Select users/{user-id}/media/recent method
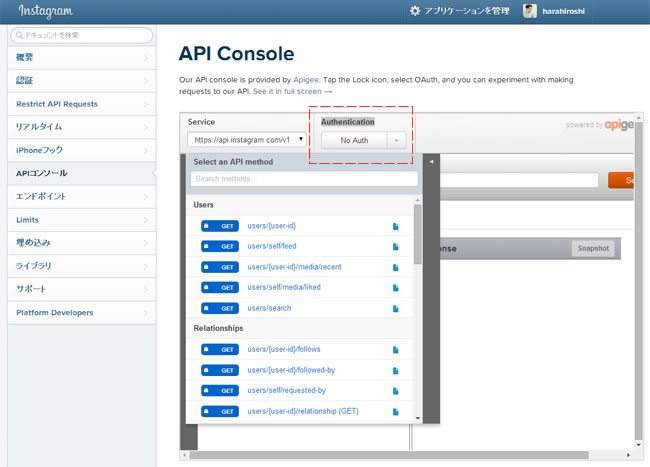Screen dimensions: 650x467 coord(294,267)
